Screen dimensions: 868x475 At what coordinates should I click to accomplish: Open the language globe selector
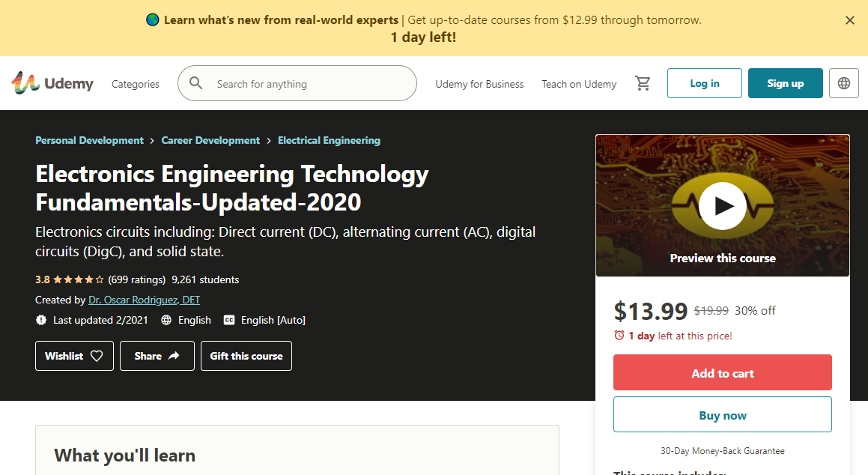click(844, 83)
